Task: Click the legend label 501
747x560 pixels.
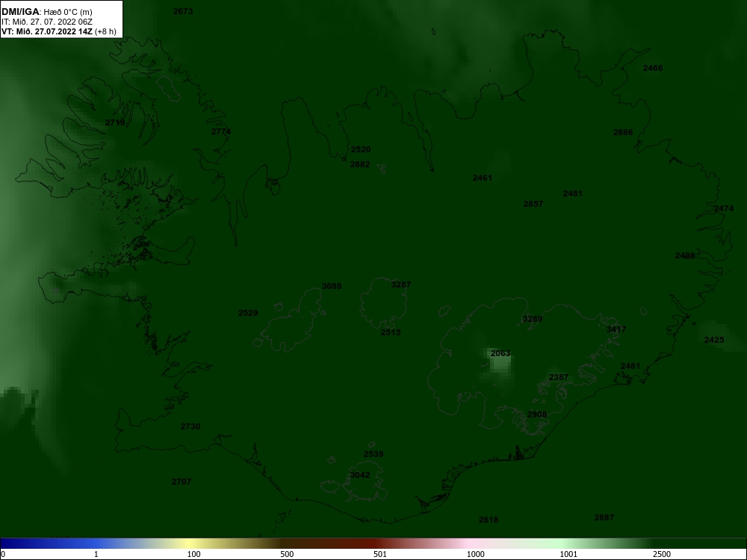Action: [x=380, y=554]
